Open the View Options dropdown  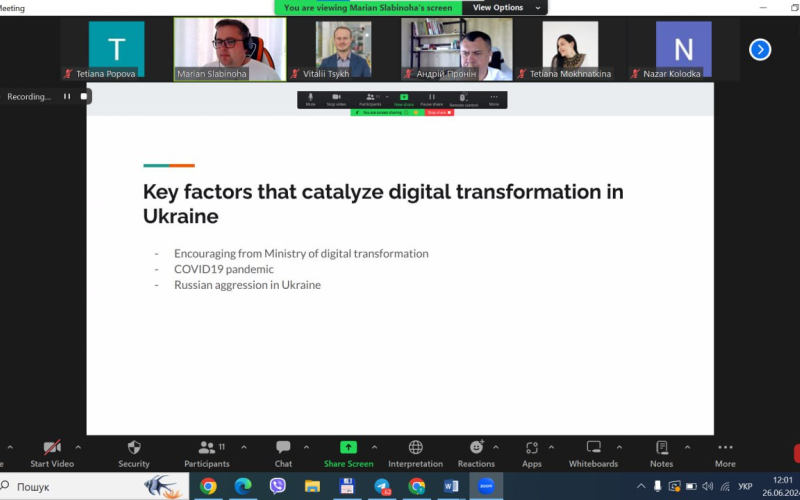click(505, 8)
